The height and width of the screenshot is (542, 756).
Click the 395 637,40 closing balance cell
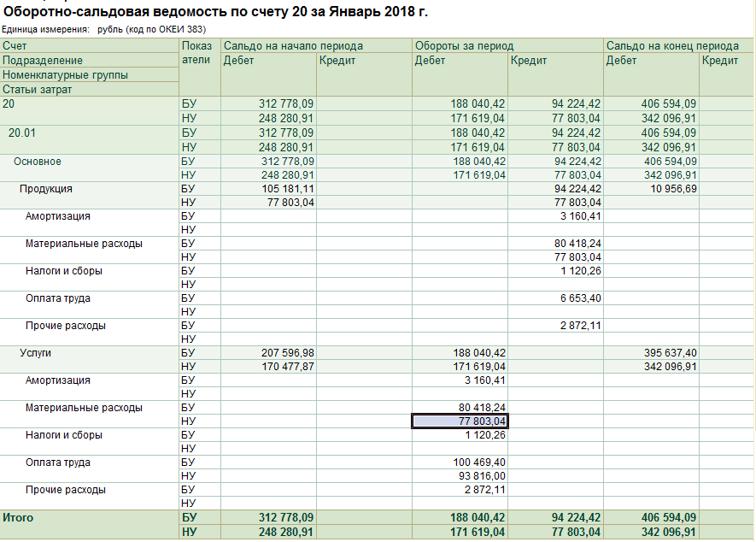pos(669,353)
